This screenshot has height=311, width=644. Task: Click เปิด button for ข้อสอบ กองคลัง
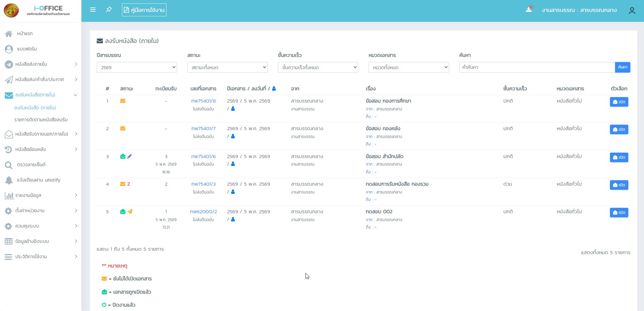(x=619, y=129)
